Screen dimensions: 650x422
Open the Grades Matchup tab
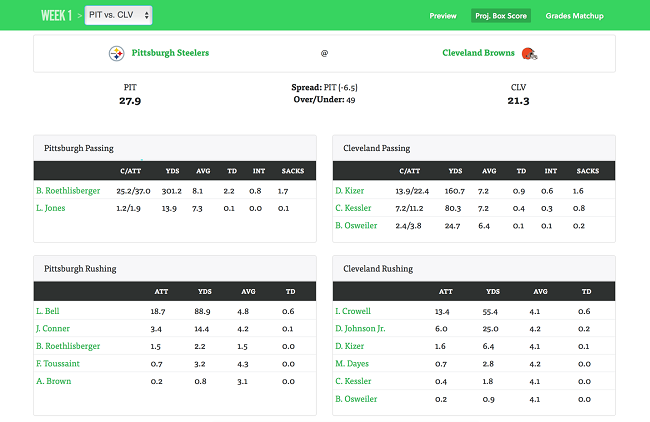[575, 16]
